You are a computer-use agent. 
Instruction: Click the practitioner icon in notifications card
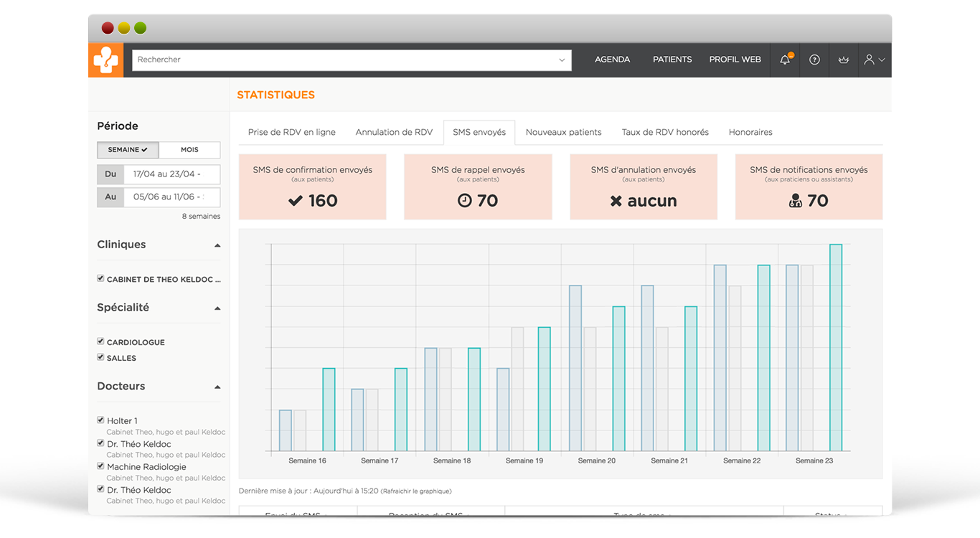795,201
